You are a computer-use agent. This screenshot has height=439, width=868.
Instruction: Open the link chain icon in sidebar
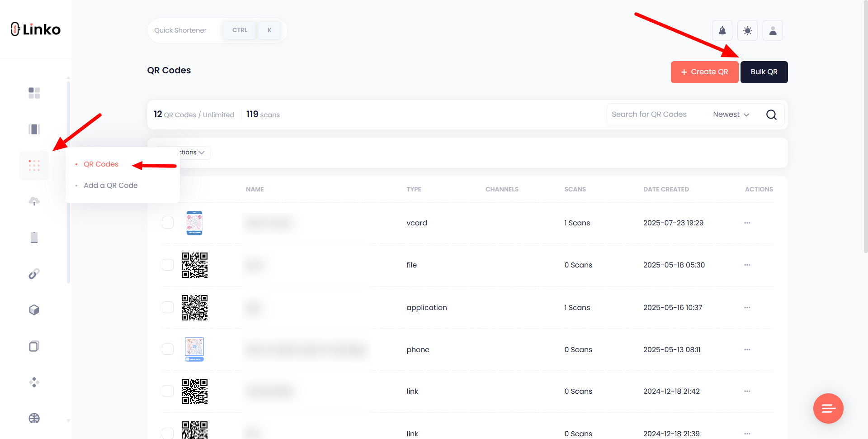(34, 274)
